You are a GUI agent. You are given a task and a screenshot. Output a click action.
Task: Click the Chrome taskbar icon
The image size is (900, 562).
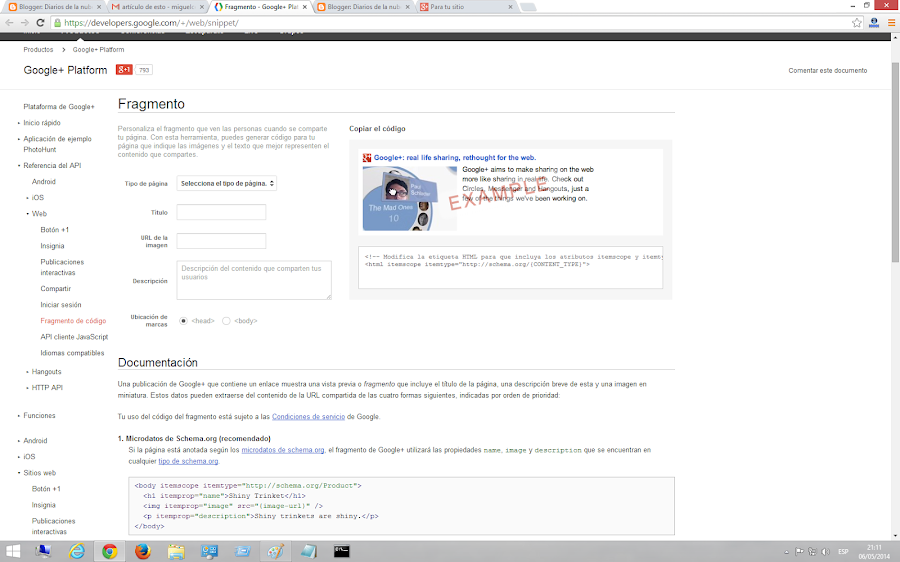pos(110,552)
